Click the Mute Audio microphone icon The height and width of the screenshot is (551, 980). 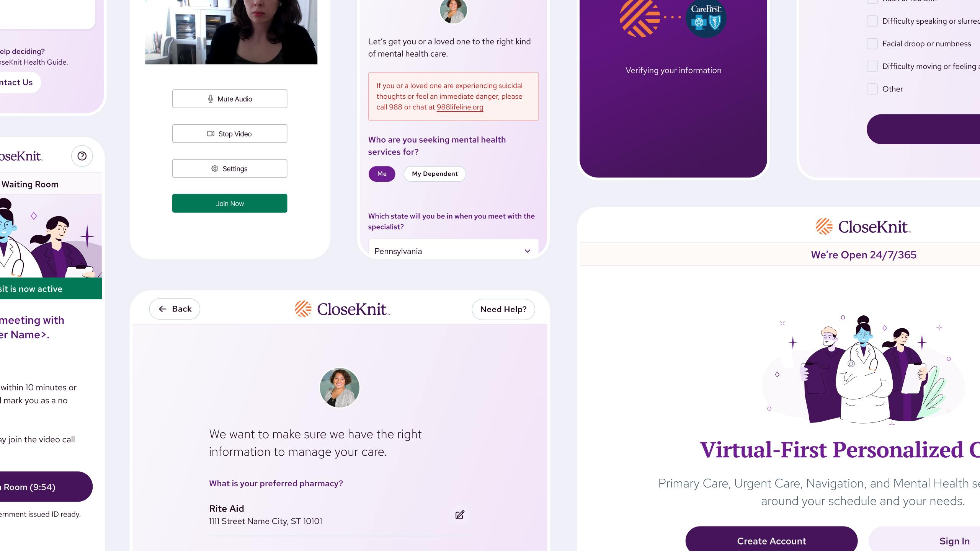point(211,99)
